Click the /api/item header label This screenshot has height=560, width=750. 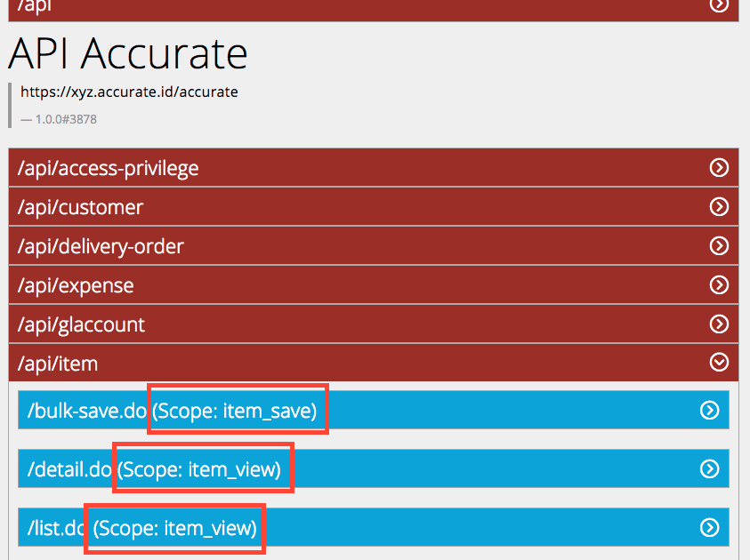click(58, 364)
